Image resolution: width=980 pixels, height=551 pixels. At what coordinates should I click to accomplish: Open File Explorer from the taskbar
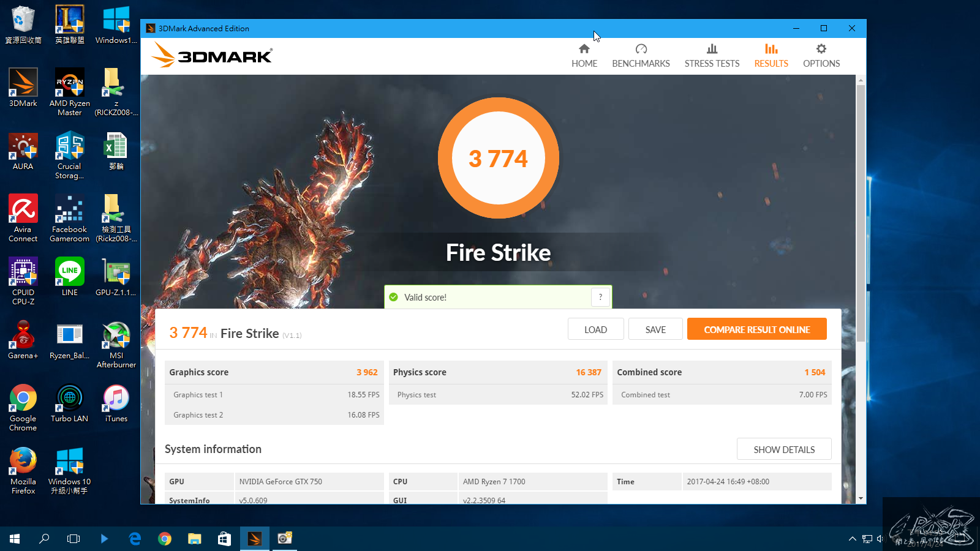point(195,539)
